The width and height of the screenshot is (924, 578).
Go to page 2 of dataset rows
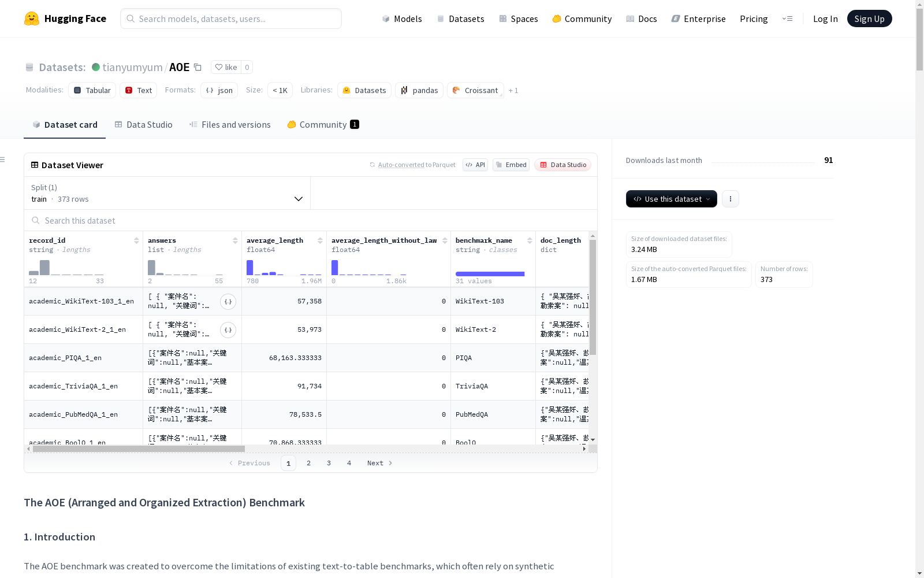309,463
